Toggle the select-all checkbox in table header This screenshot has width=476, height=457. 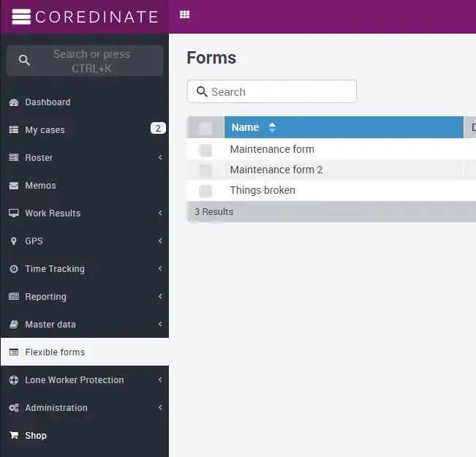(205, 129)
